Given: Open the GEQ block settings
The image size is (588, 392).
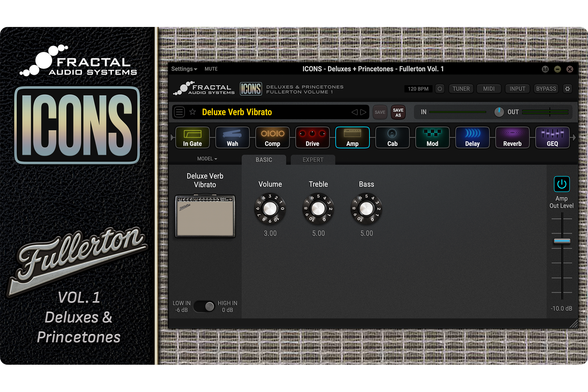Looking at the screenshot, I should point(552,138).
